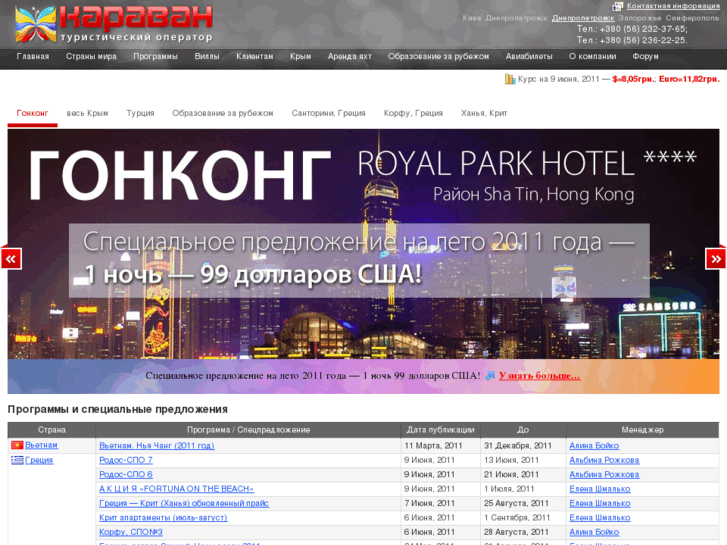Viewport: 727px width, 545px height.
Task: Open Альбина Рожкова in Родос-СПО 6 row
Action: [604, 474]
